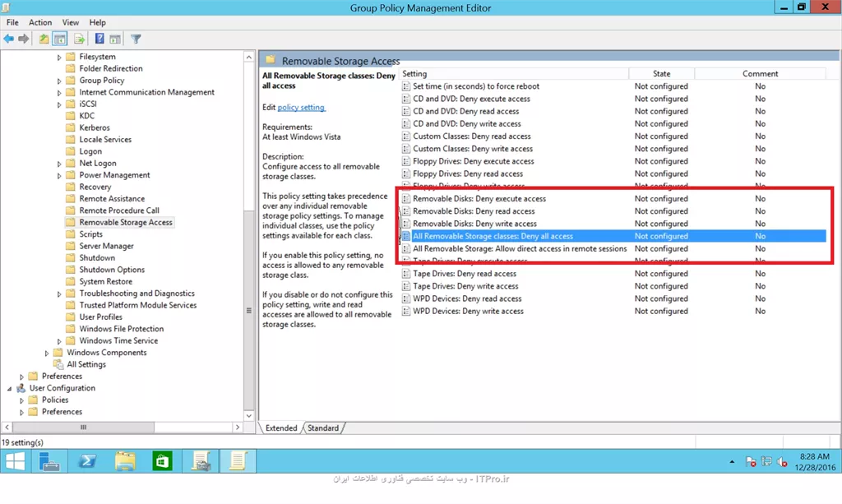Image resolution: width=842 pixels, height=504 pixels.
Task: Sort by the State column header
Action: (662, 73)
